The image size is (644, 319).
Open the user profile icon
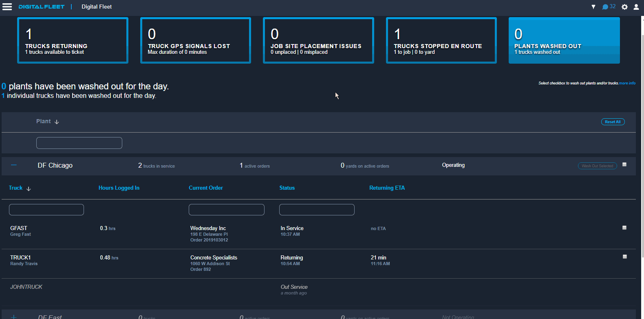(636, 7)
